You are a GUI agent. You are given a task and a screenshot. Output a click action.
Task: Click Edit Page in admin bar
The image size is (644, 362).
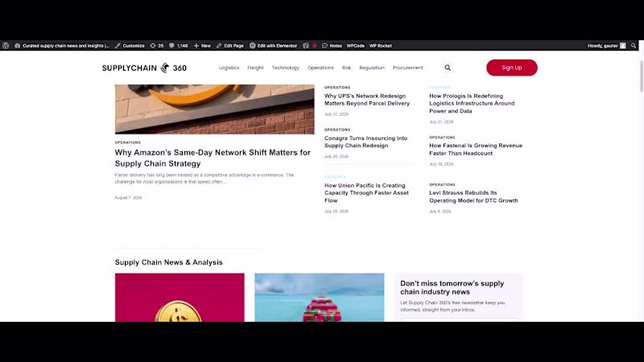coord(230,46)
